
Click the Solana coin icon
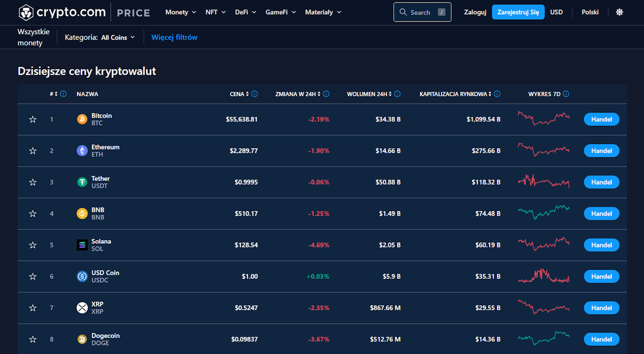tap(82, 245)
